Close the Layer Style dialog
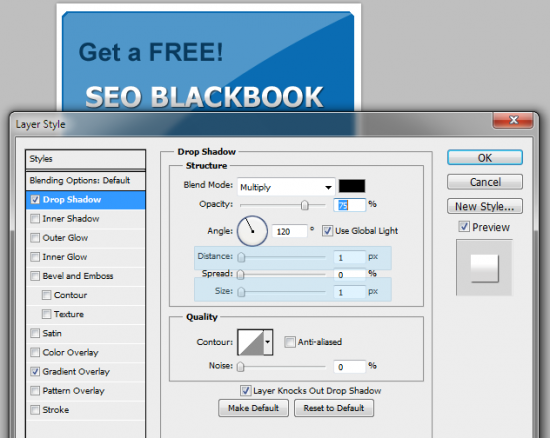This screenshot has height=438, width=550. (x=513, y=120)
